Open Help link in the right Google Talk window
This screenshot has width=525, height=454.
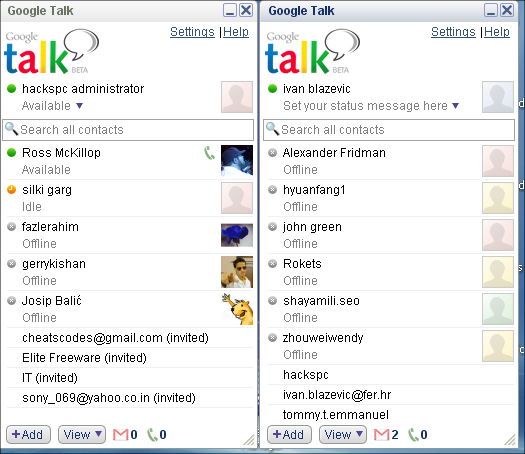(497, 32)
